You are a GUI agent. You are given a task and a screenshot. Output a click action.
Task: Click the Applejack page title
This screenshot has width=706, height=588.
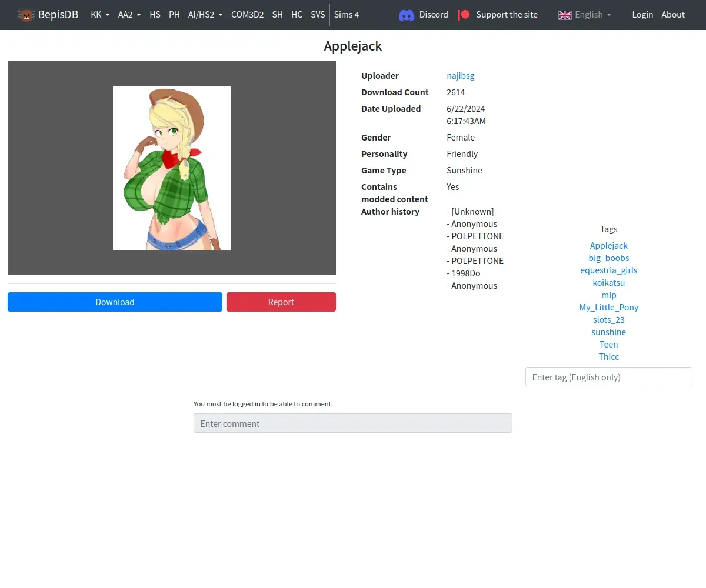[353, 46]
